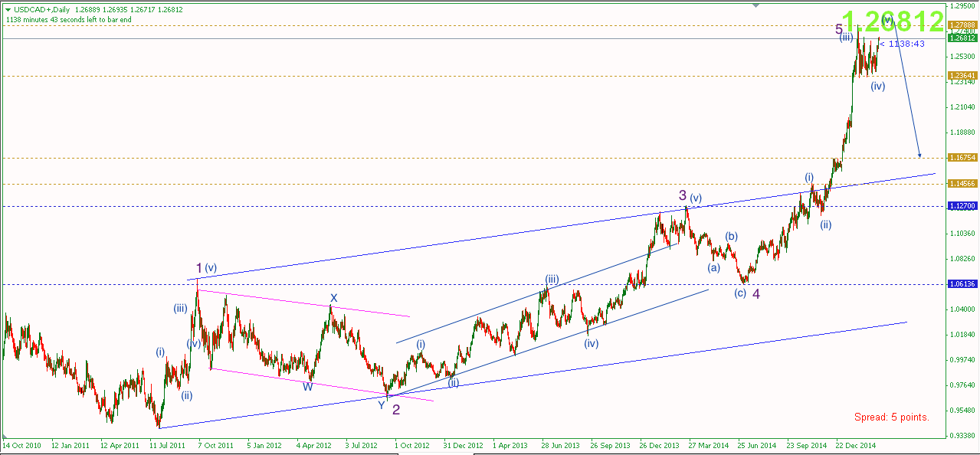The height and width of the screenshot is (455, 980).
Task: Click the 1.23641 level price tag
Action: [961, 76]
